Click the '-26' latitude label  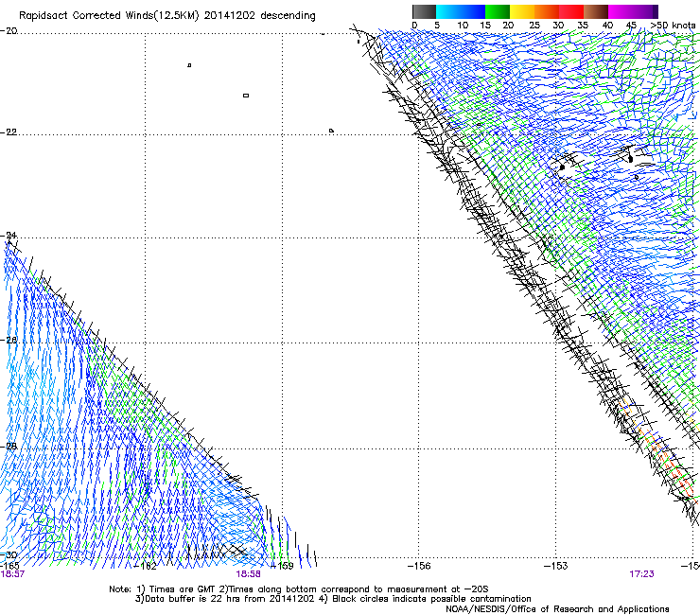click(x=9, y=341)
